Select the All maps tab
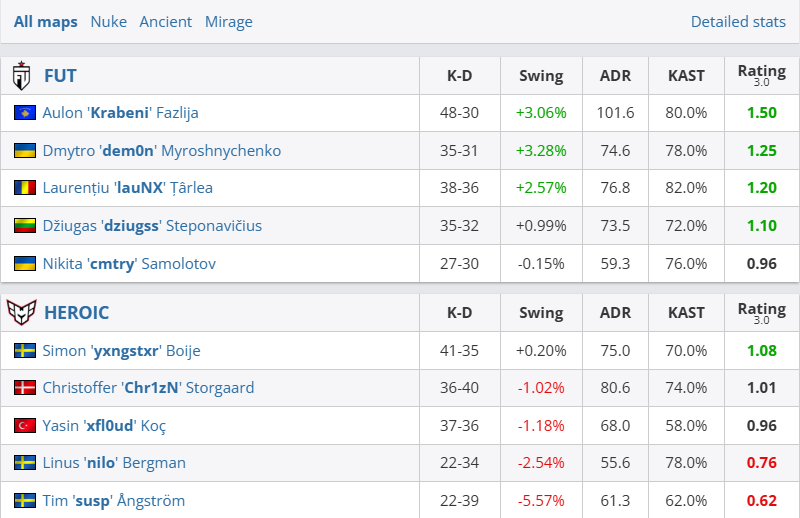 (46, 22)
